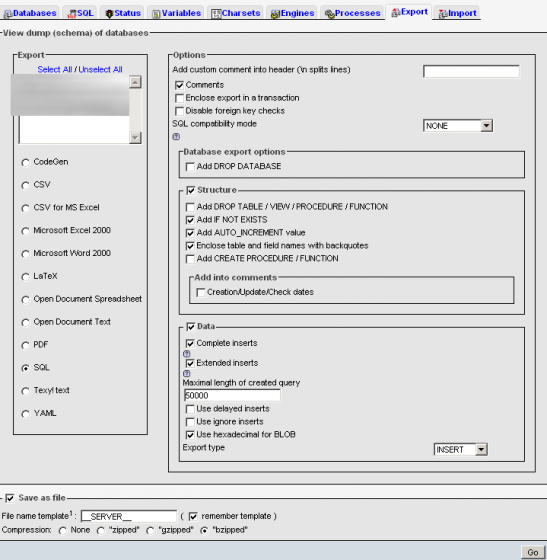Switch to the Import tab
This screenshot has height=560, width=547.
tap(457, 13)
